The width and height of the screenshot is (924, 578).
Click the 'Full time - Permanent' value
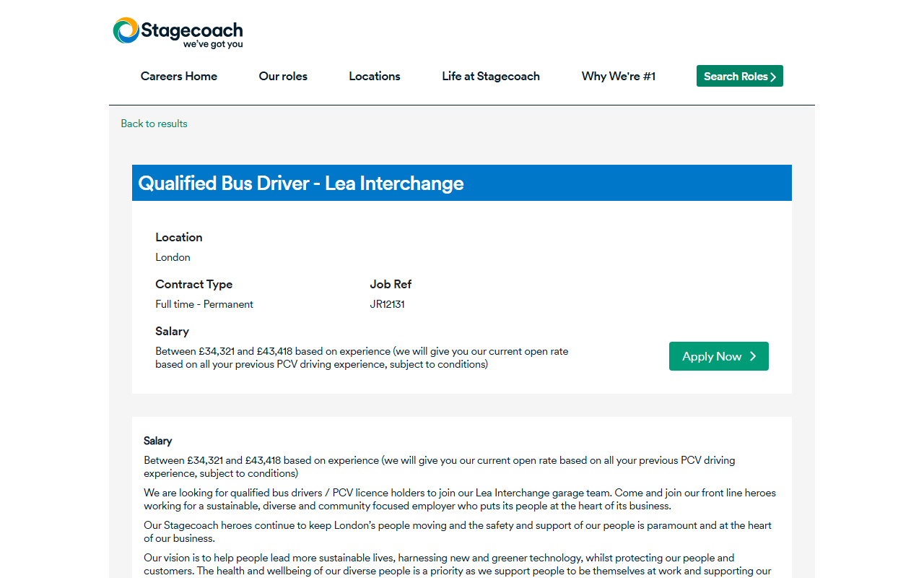click(x=204, y=304)
